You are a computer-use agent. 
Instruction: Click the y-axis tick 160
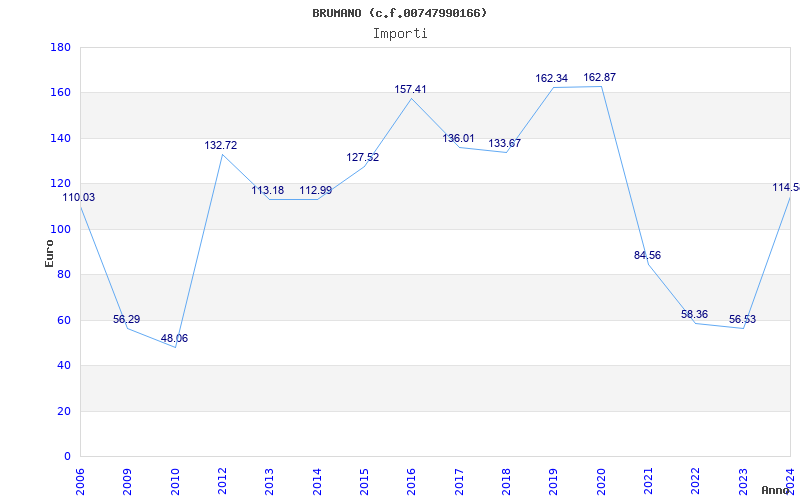coord(60,93)
